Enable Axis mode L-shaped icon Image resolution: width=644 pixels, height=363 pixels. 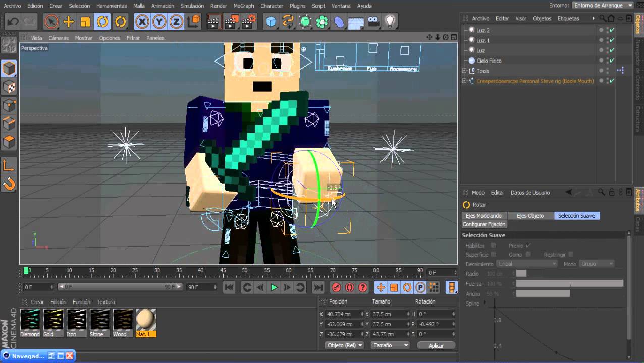(x=9, y=165)
